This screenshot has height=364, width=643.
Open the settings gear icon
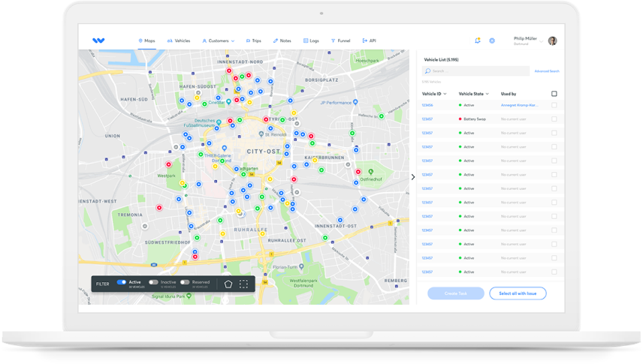pyautogui.click(x=492, y=41)
